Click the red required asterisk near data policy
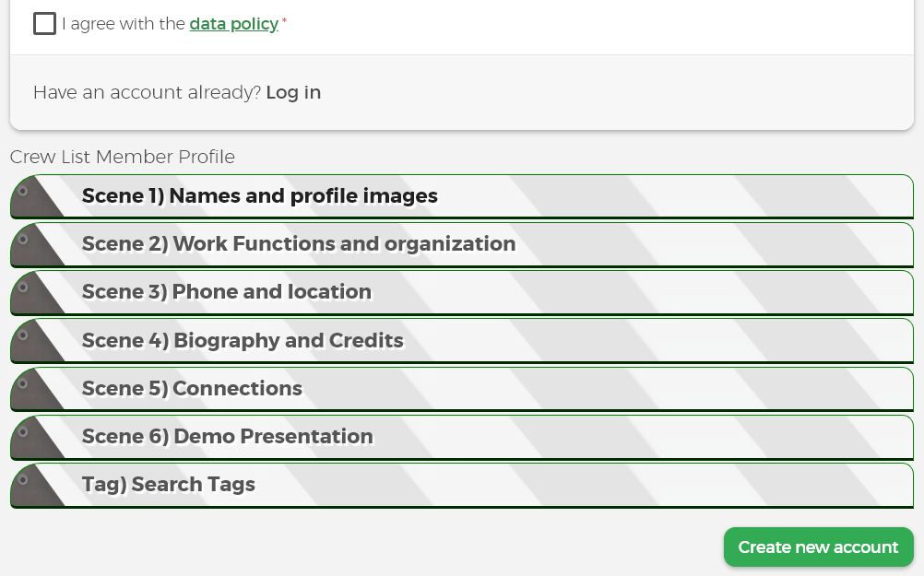The image size is (924, 576). [283, 18]
